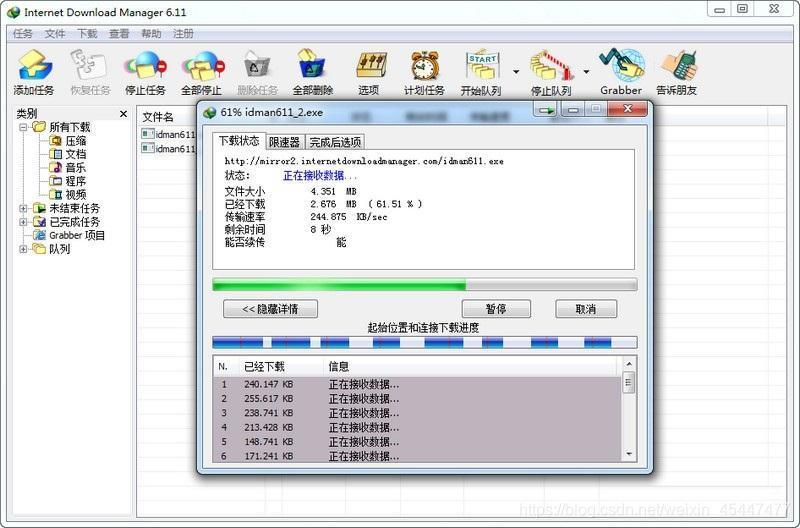The width and height of the screenshot is (800, 528).
Task: Click the << 隐藏详情 button
Action: [x=270, y=309]
